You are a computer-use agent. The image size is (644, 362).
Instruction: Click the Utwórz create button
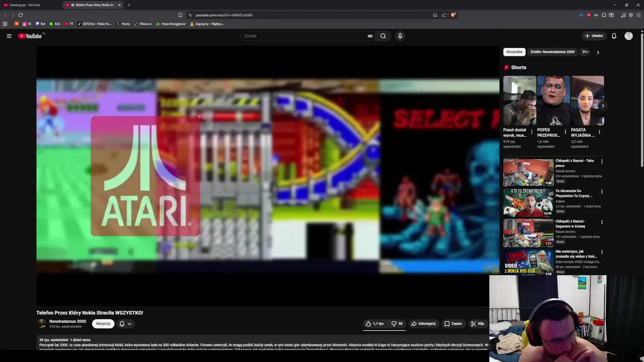[594, 36]
